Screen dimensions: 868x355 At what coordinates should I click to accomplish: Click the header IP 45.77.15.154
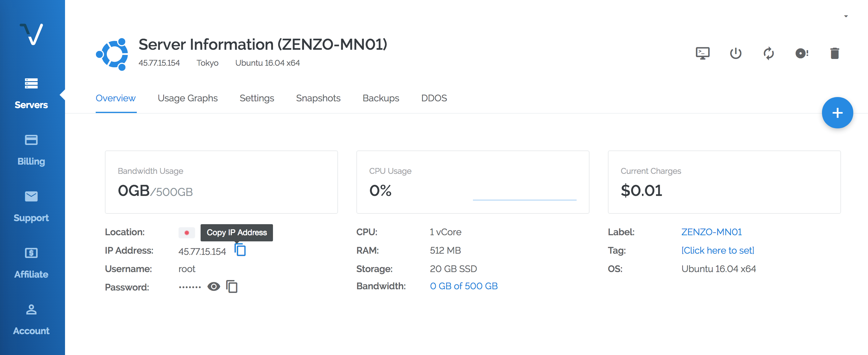tap(159, 63)
